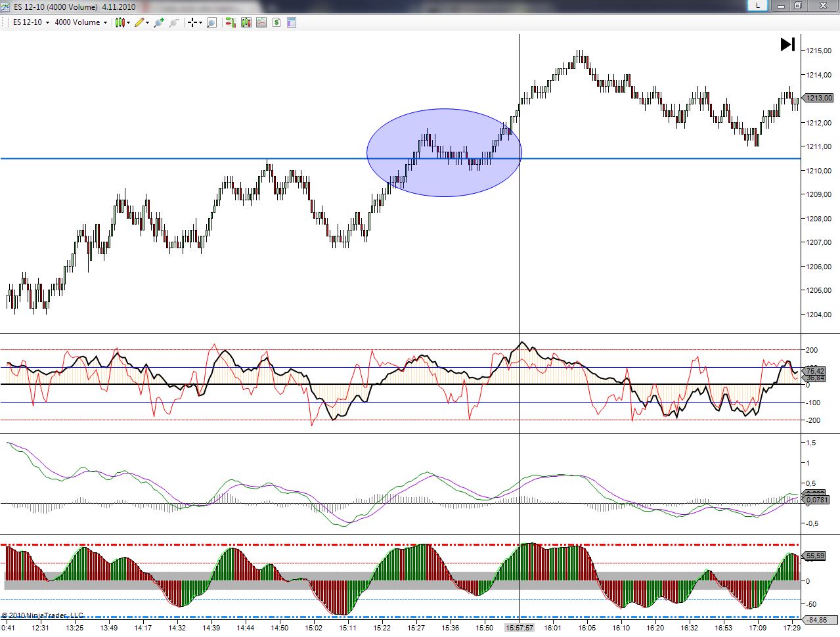The width and height of the screenshot is (840, 637).
Task: Minimize the chart window
Action: [782, 5]
